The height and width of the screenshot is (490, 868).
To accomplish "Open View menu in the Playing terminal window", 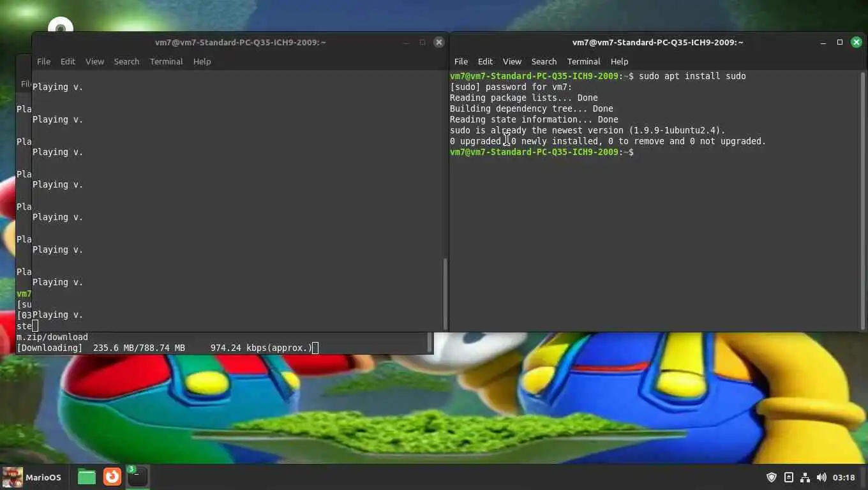I will (x=94, y=61).
